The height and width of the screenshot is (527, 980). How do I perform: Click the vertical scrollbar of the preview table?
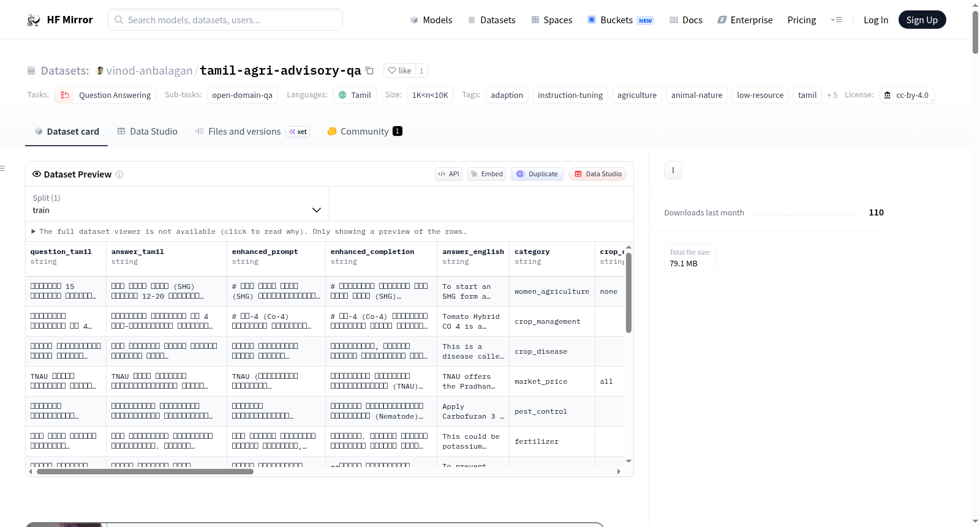pyautogui.click(x=628, y=293)
